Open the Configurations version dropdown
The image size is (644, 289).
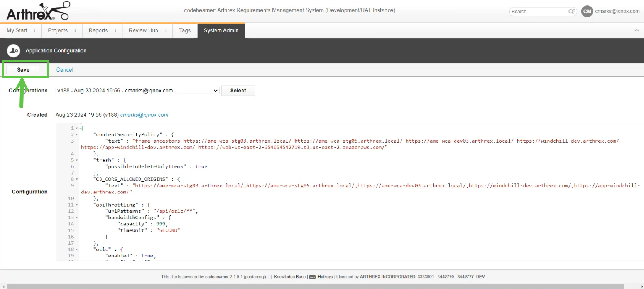[x=137, y=91]
